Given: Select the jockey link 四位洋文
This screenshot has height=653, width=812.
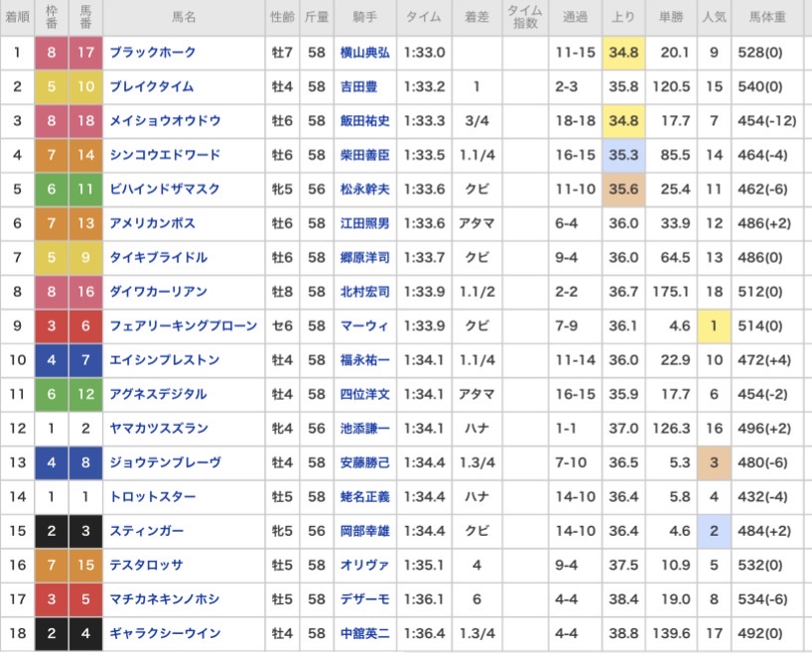Looking at the screenshot, I should click(x=364, y=394).
